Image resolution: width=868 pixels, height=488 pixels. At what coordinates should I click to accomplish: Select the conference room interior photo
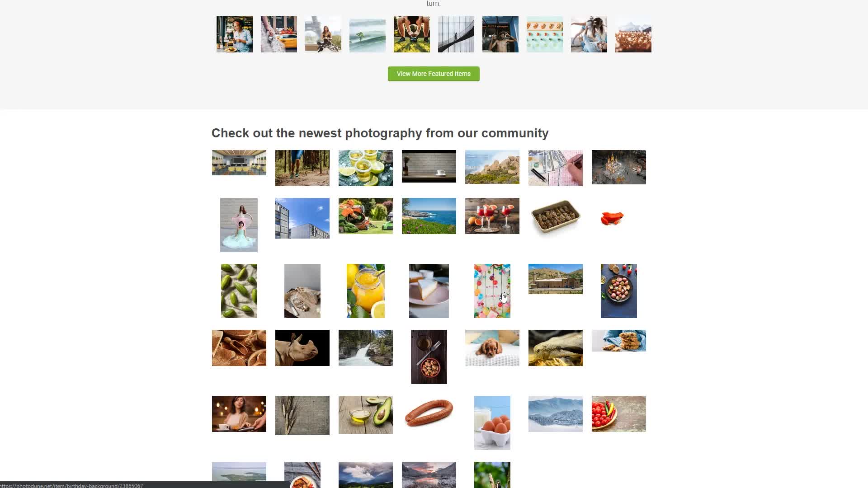coord(239,163)
